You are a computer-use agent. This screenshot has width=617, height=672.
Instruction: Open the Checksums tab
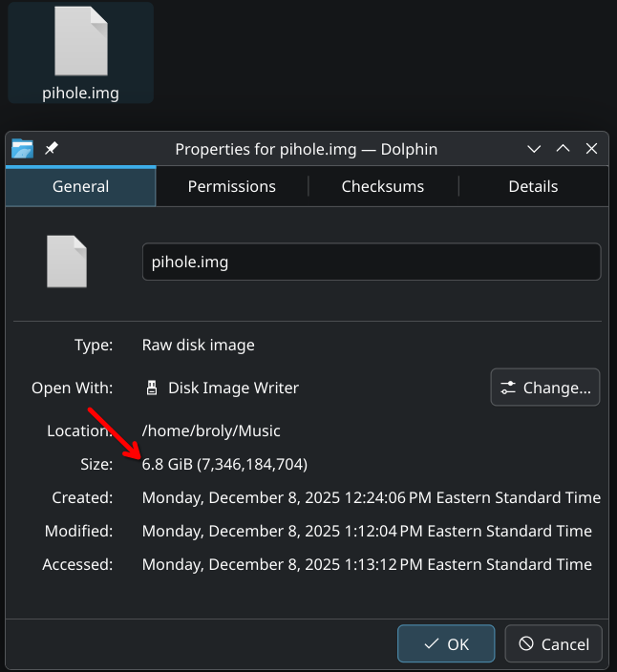383,187
